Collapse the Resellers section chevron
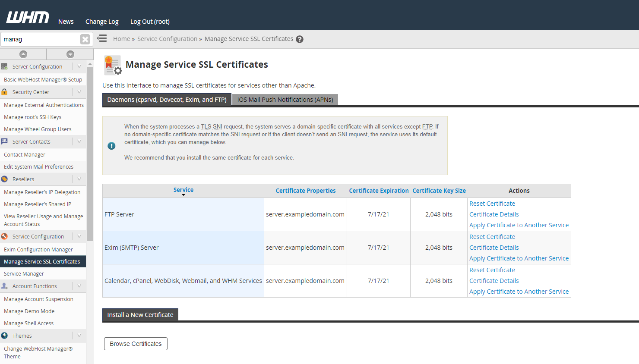Viewport: 639px width, 364px height. (79, 179)
